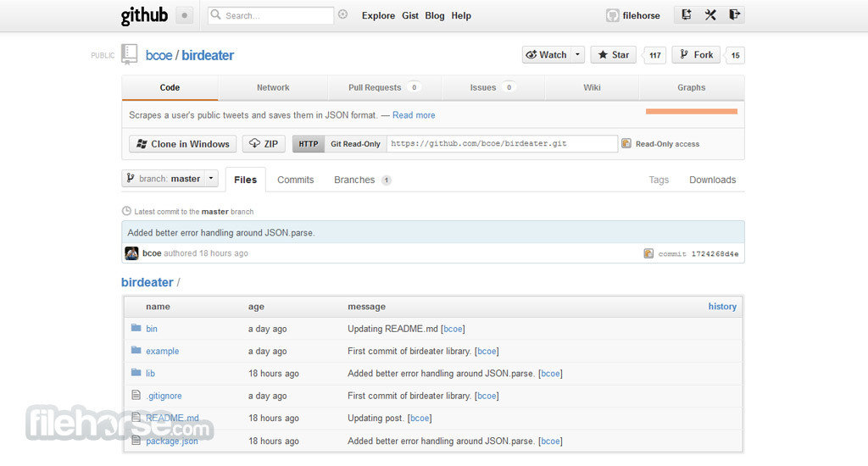Click the filehorse avatar icon
This screenshot has width=868, height=466.
tap(612, 15)
